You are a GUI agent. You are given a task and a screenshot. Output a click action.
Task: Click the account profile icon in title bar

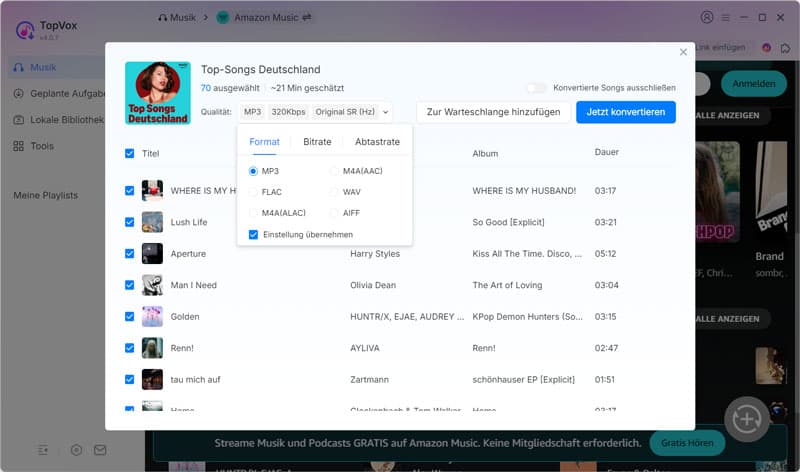(x=707, y=17)
